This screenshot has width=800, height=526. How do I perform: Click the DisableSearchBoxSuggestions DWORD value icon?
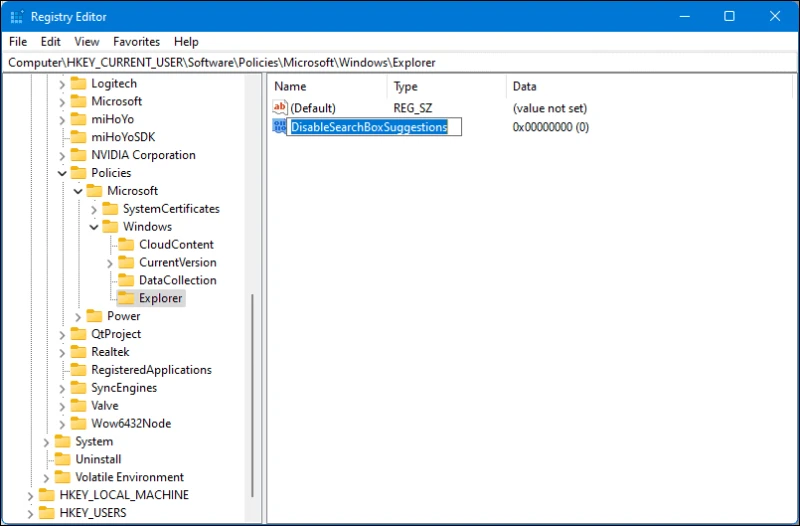[279, 127]
